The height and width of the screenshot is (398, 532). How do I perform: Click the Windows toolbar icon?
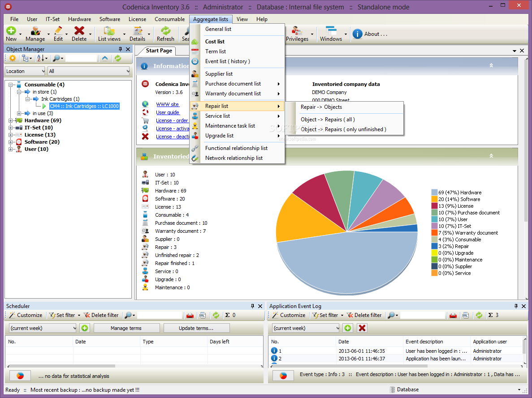click(x=331, y=31)
